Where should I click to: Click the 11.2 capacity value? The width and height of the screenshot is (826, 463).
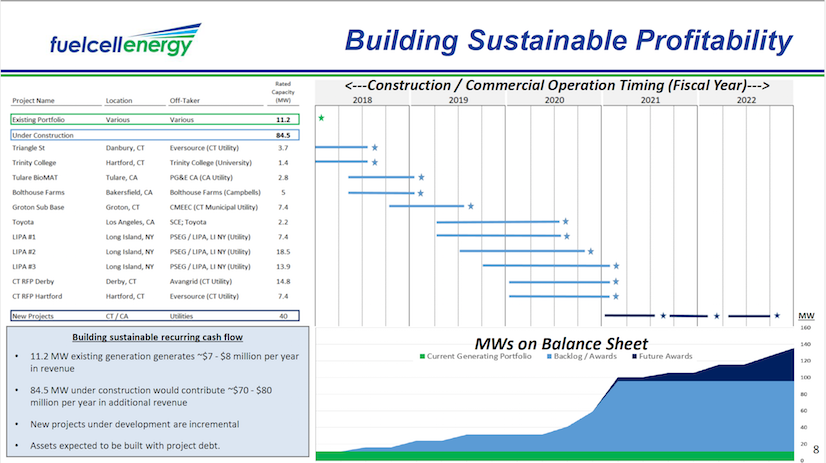pyautogui.click(x=283, y=120)
